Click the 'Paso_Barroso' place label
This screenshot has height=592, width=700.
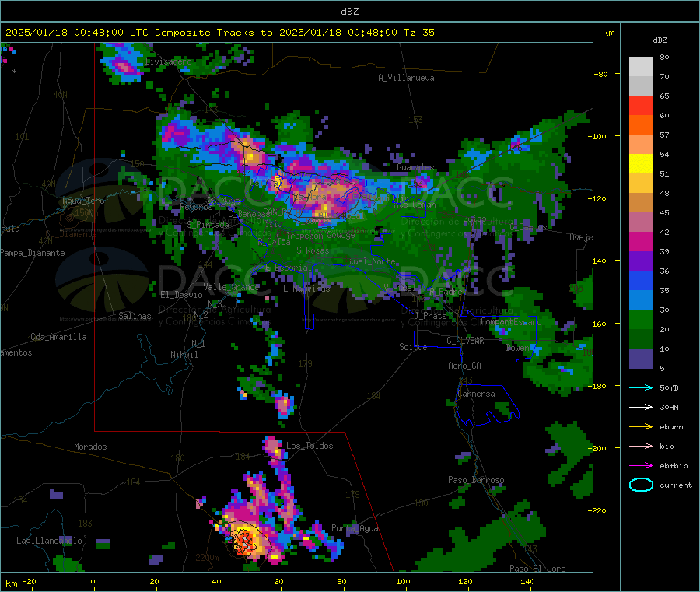coord(476,480)
